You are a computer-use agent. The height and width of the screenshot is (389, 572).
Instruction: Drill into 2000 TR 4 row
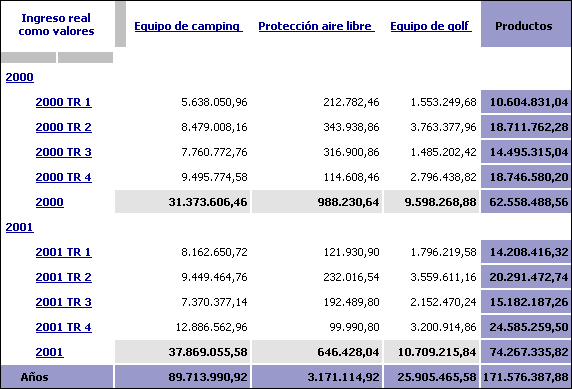(63, 177)
